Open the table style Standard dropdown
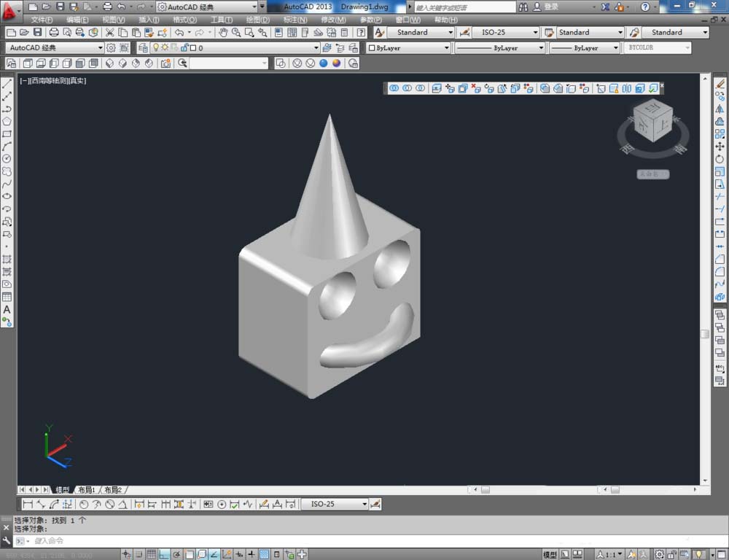The image size is (729, 560). pos(590,32)
